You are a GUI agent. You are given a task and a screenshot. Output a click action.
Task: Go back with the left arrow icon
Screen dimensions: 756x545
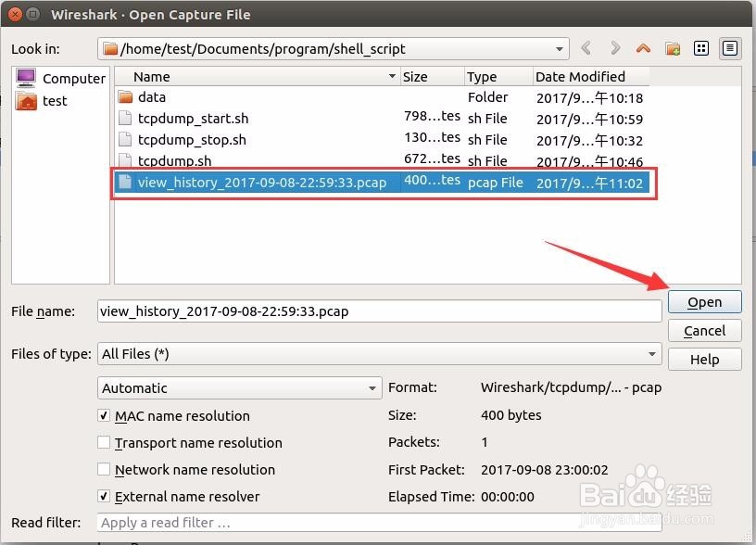pyautogui.click(x=586, y=48)
